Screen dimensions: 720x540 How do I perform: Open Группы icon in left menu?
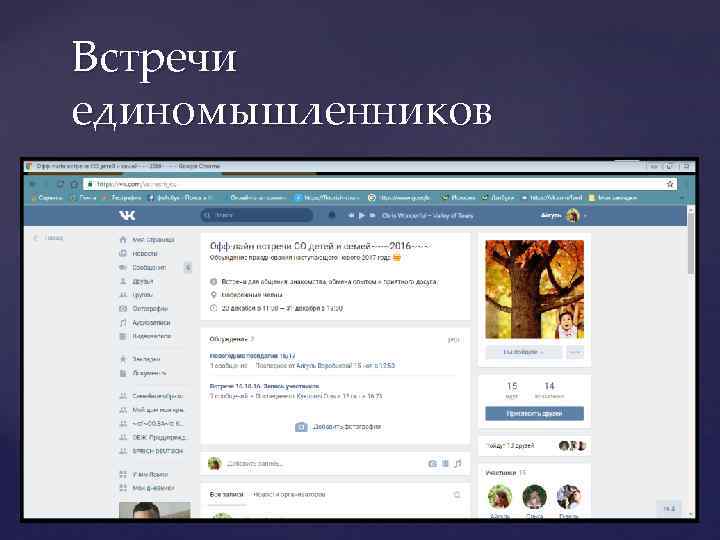[x=123, y=295]
